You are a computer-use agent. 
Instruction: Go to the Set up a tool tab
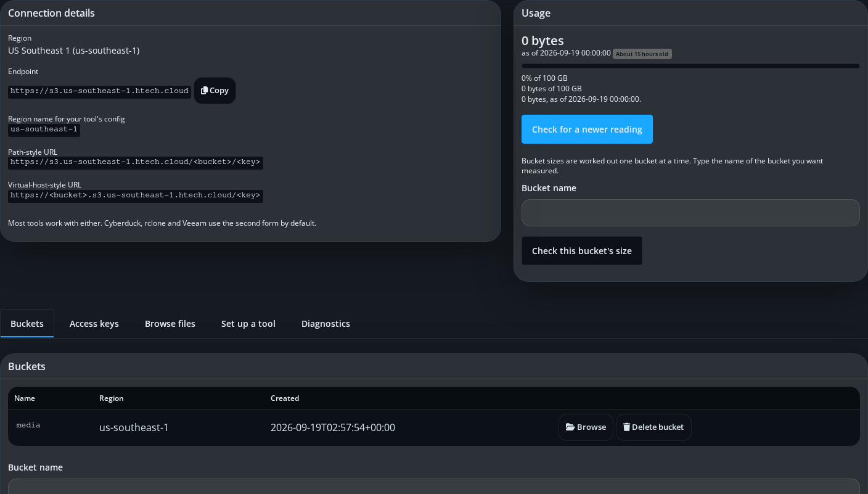(x=248, y=324)
